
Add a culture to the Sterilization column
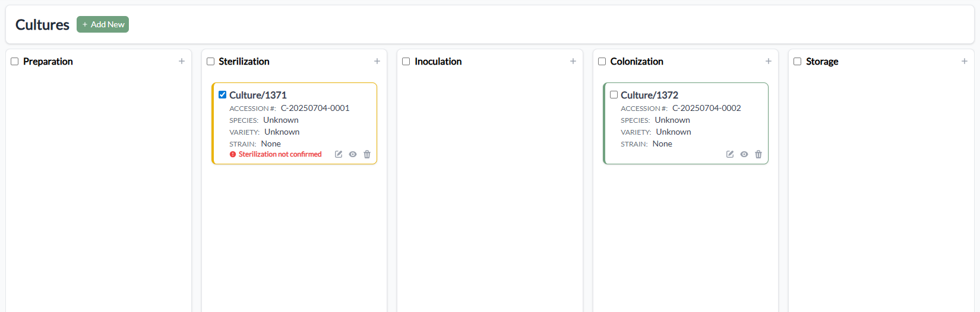tap(377, 61)
